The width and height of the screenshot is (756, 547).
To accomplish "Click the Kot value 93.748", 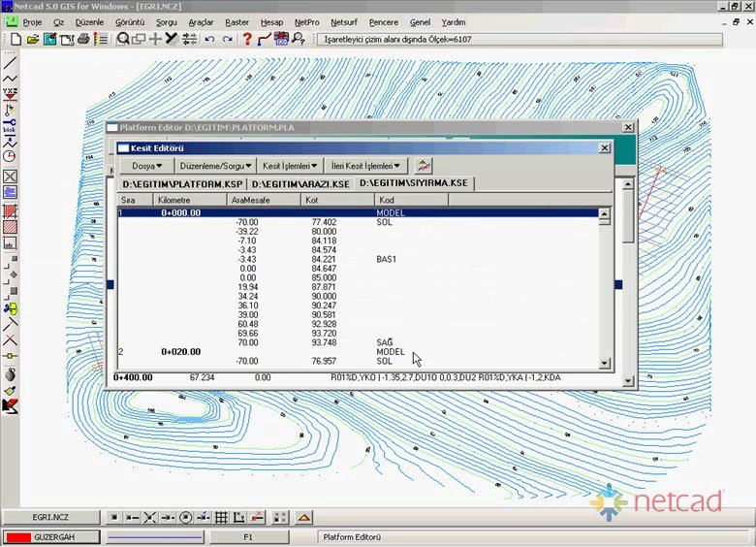I will (324, 342).
